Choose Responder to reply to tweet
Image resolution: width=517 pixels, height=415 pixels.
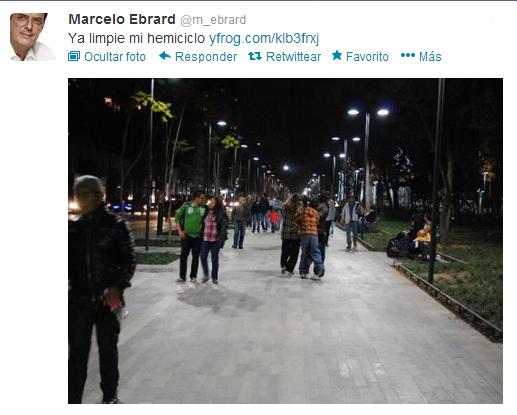(206, 57)
